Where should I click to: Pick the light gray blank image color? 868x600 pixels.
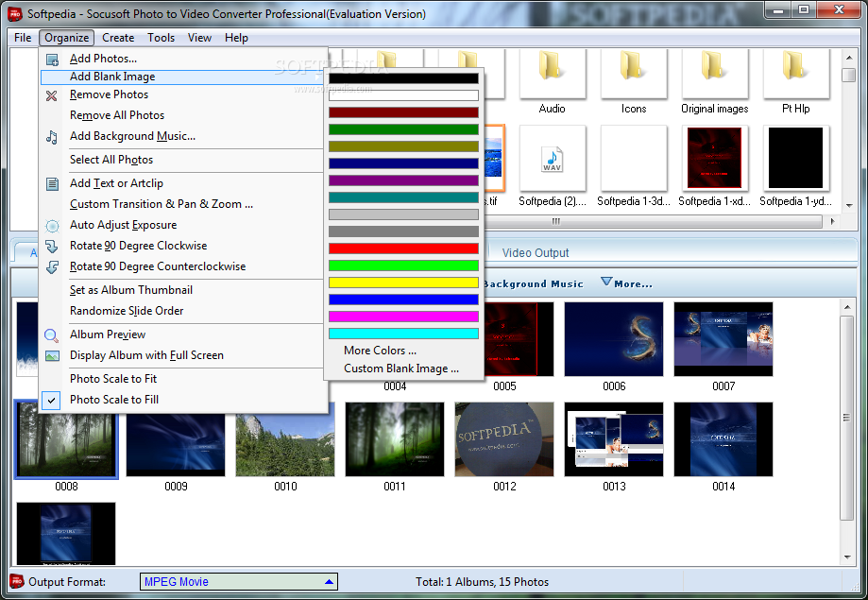[403, 214]
